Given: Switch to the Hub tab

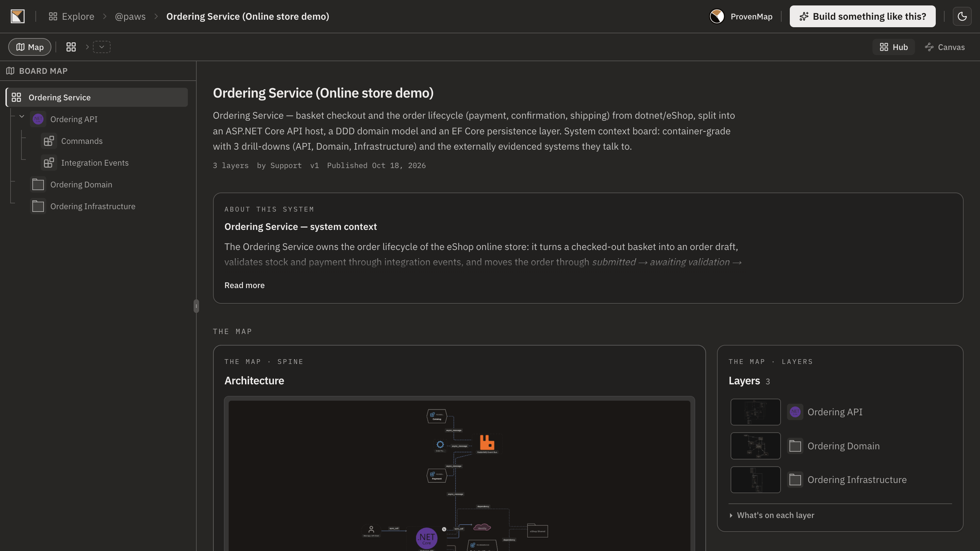Looking at the screenshot, I should point(894,47).
